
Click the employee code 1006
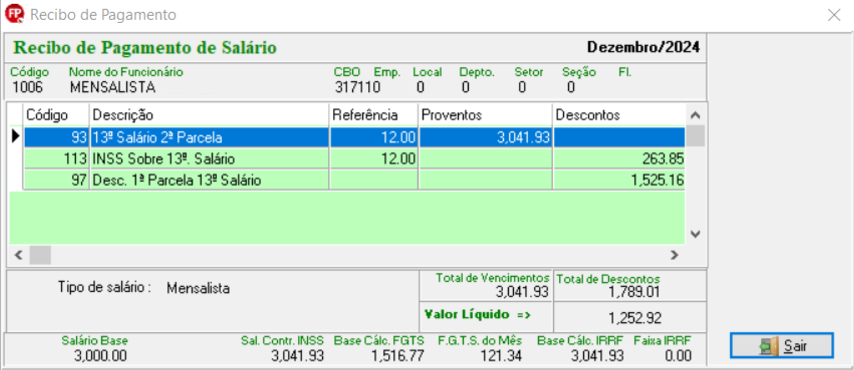pos(27,87)
